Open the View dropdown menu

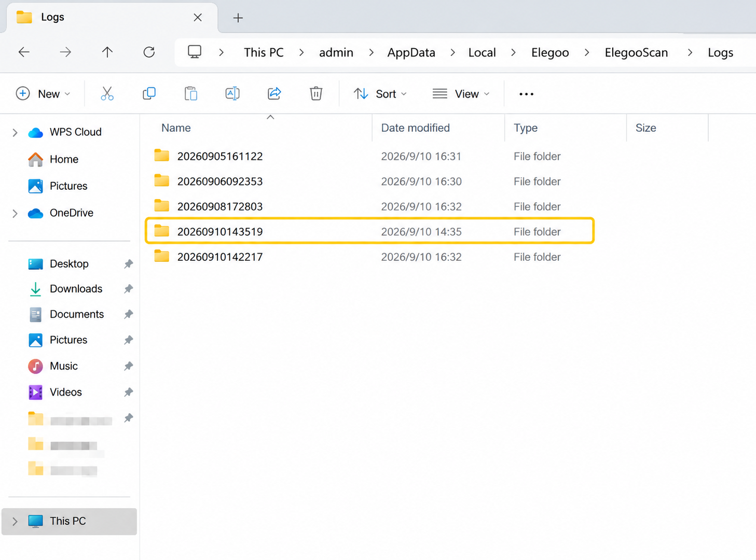[x=461, y=94]
